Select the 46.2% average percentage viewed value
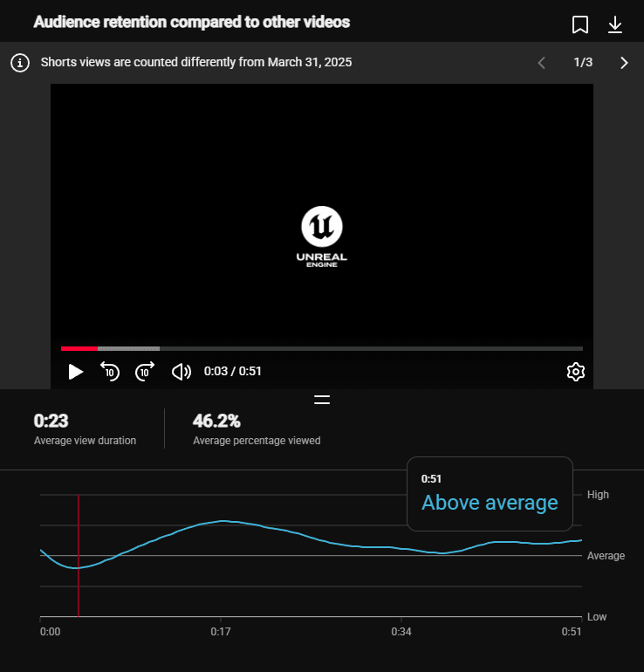644x672 pixels. pos(216,421)
